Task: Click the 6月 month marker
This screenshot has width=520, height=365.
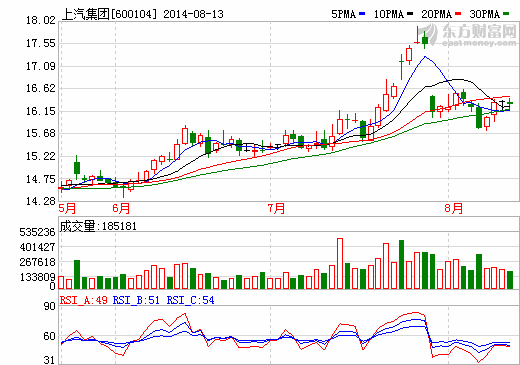Action: tap(121, 209)
